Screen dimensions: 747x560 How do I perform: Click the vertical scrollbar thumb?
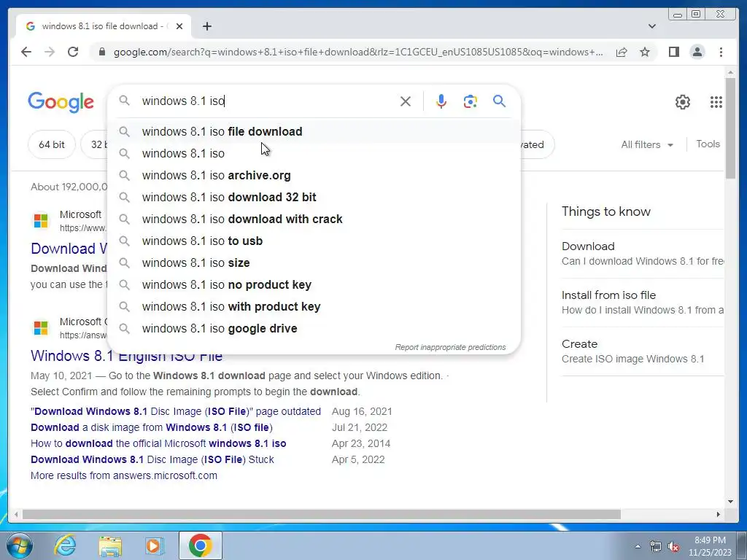(x=730, y=128)
